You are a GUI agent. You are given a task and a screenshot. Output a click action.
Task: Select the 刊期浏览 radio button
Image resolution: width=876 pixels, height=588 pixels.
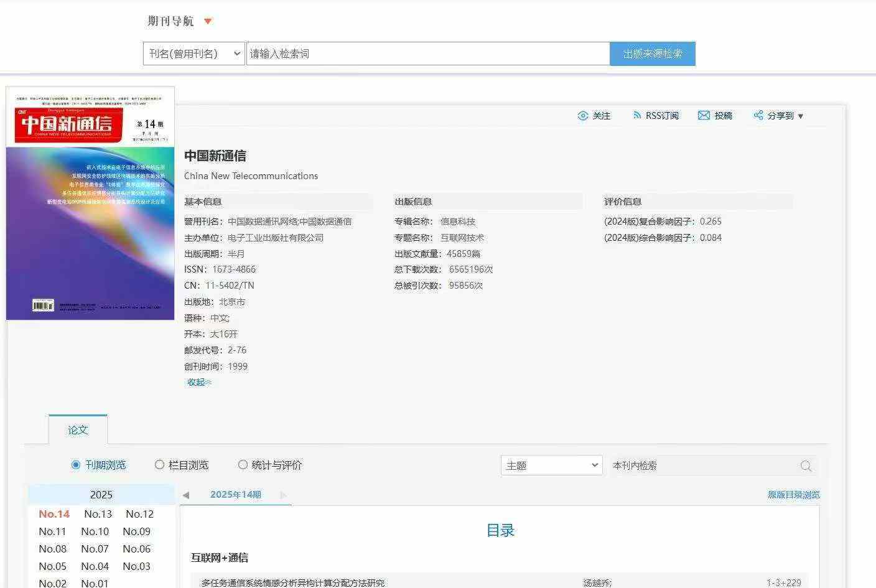(x=76, y=465)
